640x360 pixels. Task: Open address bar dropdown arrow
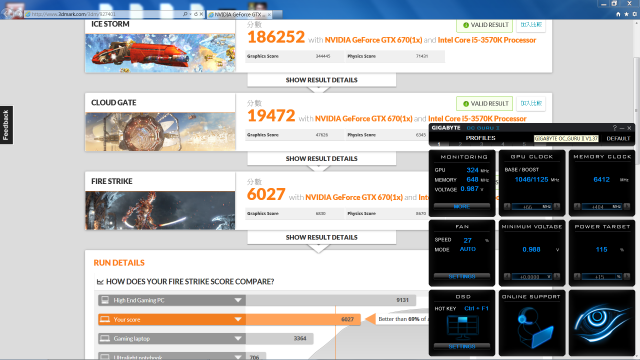(x=190, y=14)
